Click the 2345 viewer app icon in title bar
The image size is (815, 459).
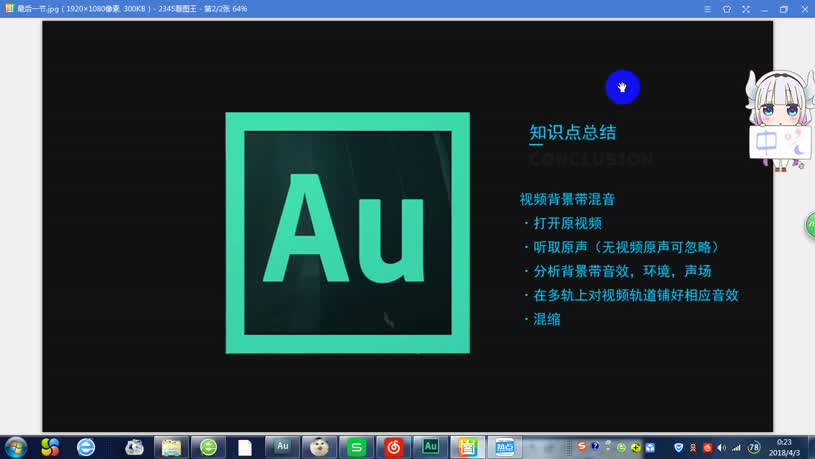[x=9, y=8]
